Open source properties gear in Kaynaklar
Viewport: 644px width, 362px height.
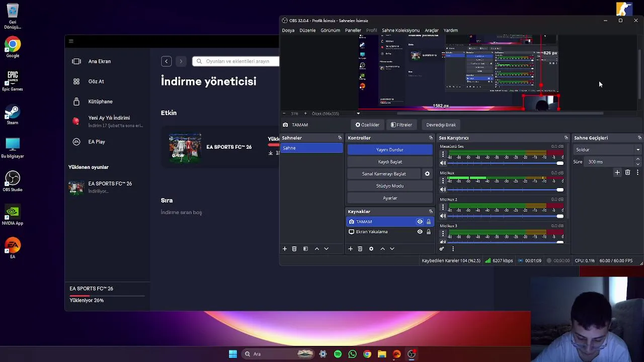tap(371, 249)
